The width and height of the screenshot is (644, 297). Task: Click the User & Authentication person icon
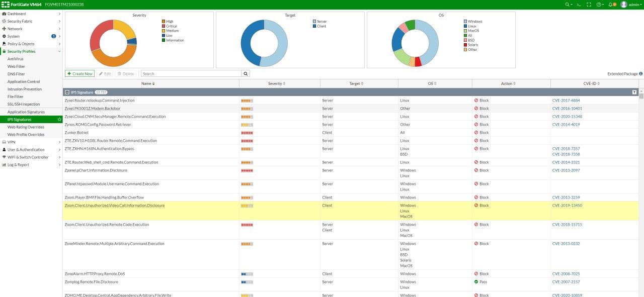[4, 150]
